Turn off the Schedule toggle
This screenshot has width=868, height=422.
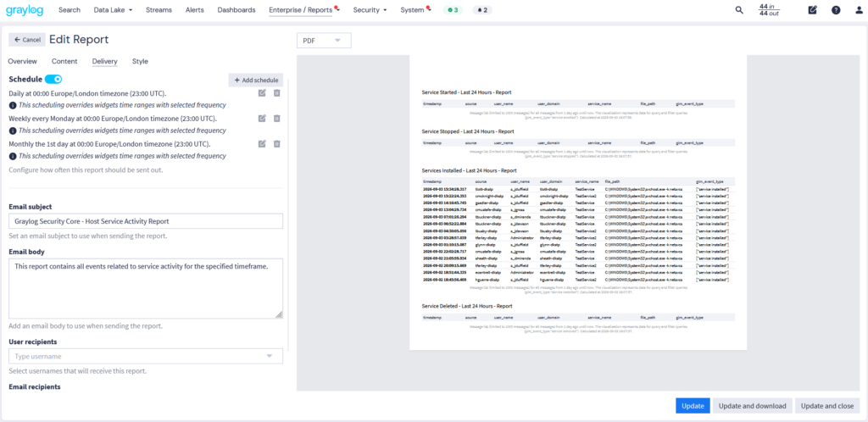pos(53,79)
